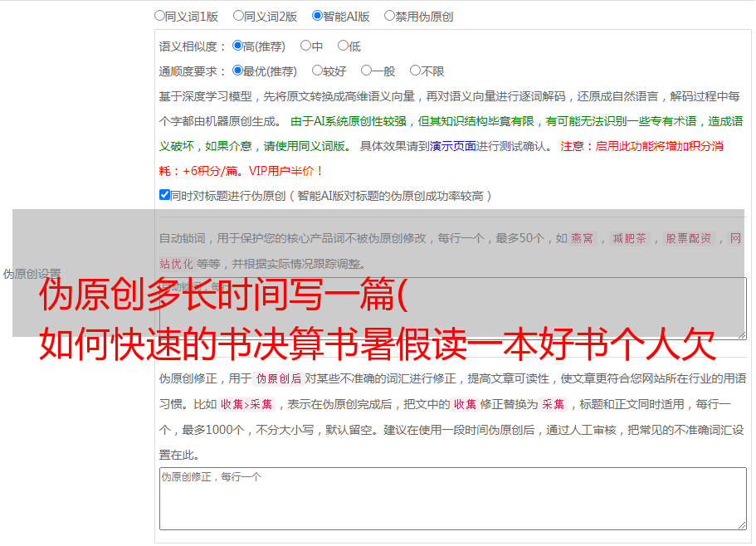
Task: Click the 股票配资 example keyword
Action: (x=688, y=238)
